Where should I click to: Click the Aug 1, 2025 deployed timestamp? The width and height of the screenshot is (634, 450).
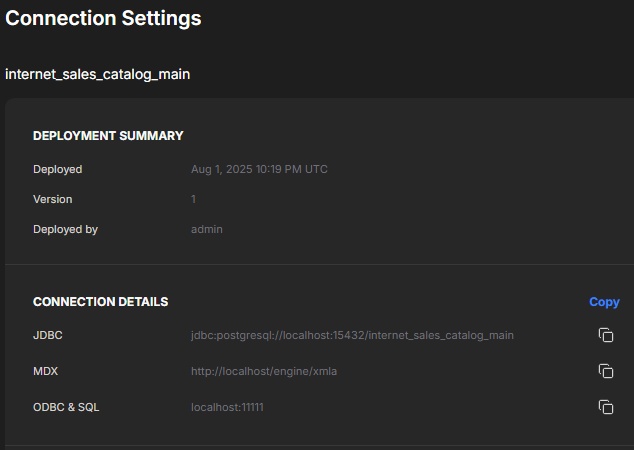[259, 169]
